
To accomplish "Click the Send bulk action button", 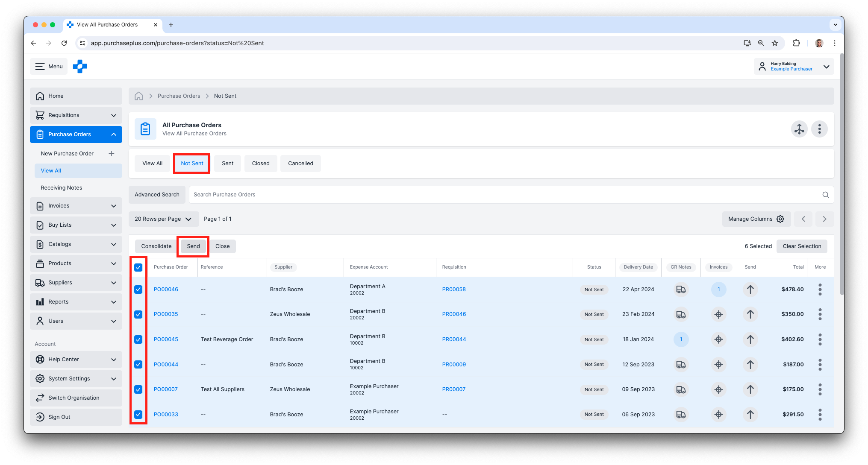I will click(x=193, y=246).
